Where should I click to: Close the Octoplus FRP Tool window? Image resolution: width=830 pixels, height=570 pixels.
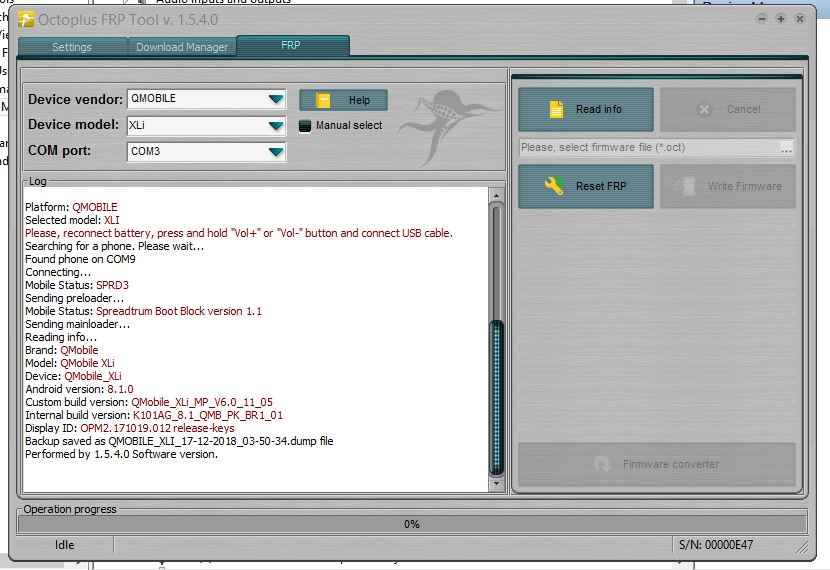click(x=800, y=19)
